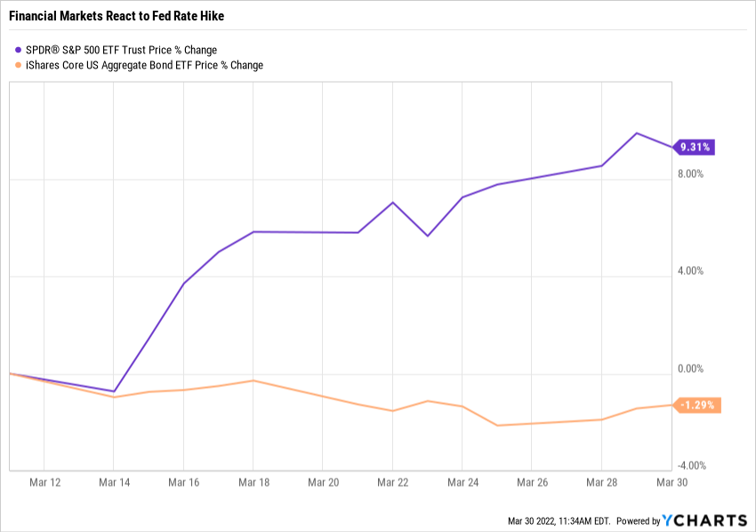
Task: Click the 9.31% purple value flag
Action: (x=694, y=147)
